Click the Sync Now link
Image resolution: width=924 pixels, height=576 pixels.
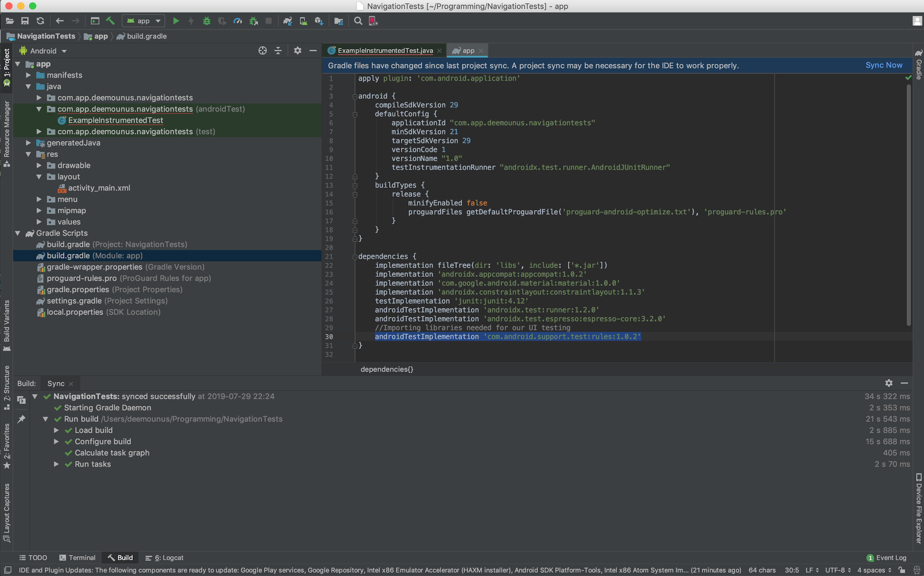884,65
